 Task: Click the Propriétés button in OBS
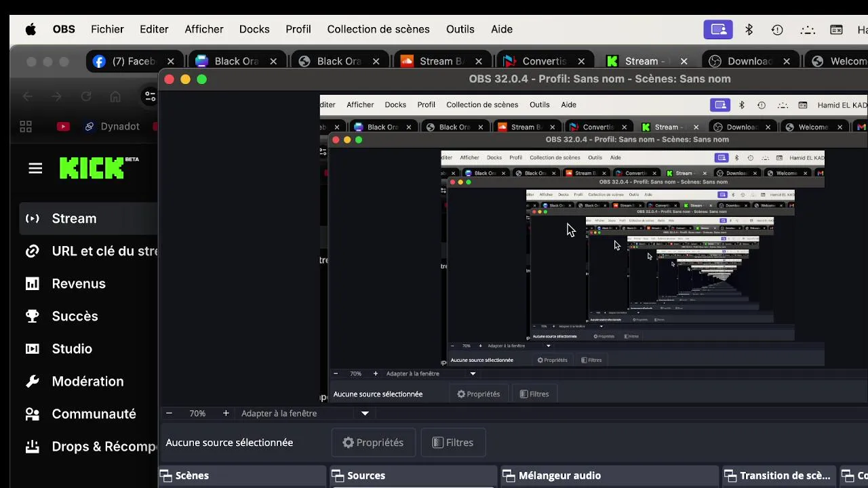tap(373, 443)
